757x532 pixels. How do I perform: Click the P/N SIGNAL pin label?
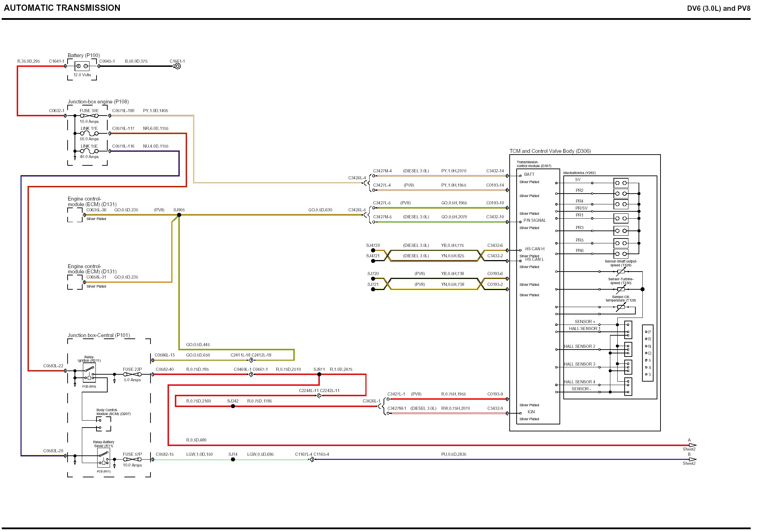point(535,220)
